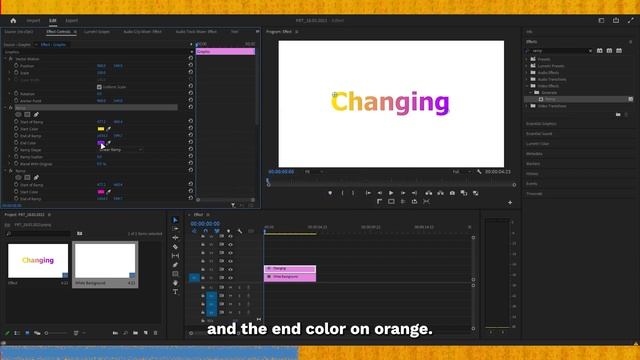The width and height of the screenshot is (640, 360).
Task: Go to the Home screen icon
Action: (x=13, y=20)
